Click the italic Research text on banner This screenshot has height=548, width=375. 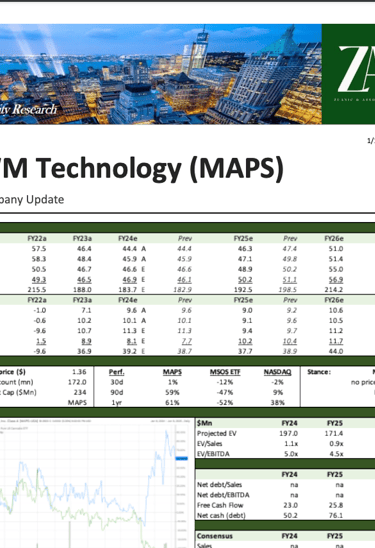click(x=35, y=109)
